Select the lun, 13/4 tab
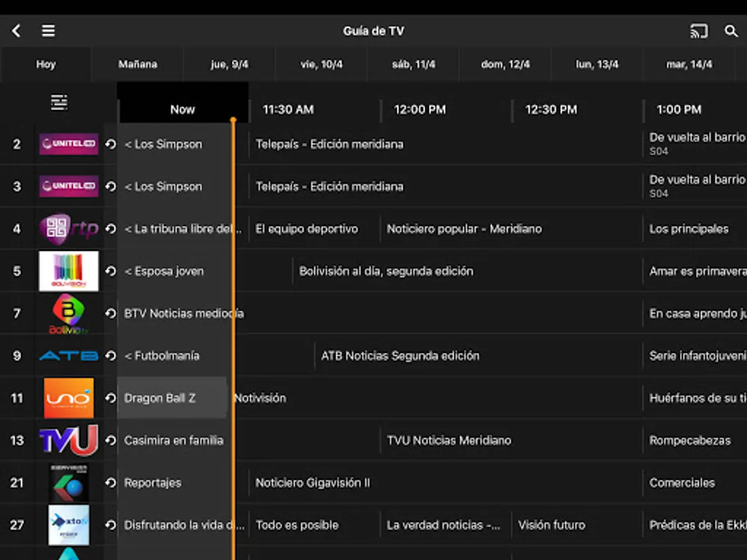Image resolution: width=747 pixels, height=560 pixels. 598,64
